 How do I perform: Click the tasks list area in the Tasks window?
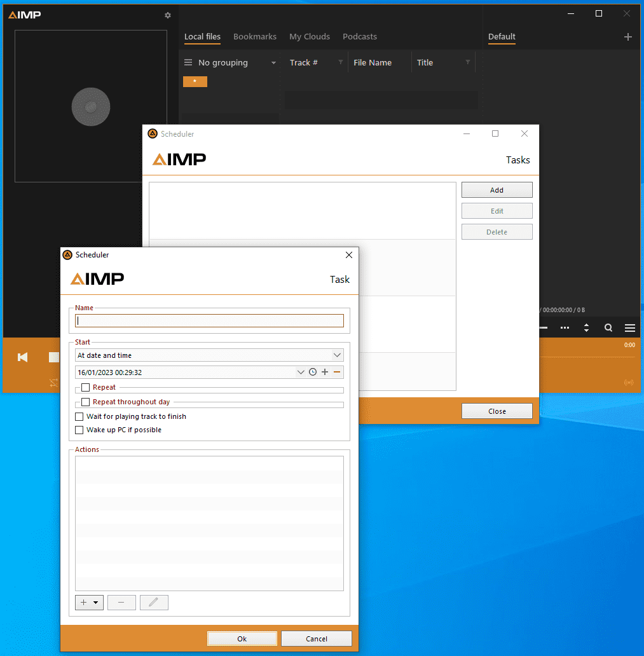tap(302, 210)
